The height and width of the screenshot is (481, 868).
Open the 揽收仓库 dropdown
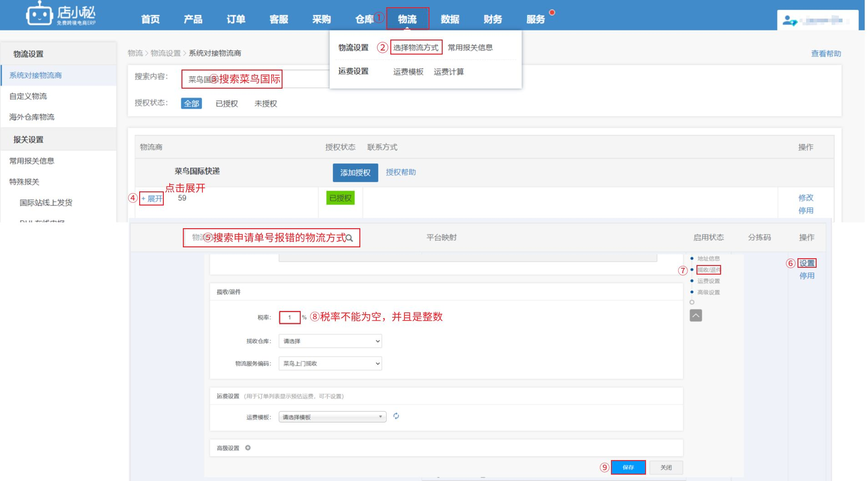coord(330,341)
